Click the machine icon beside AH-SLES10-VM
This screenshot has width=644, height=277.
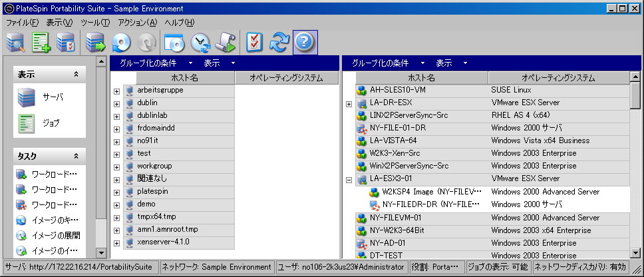[x=362, y=90]
